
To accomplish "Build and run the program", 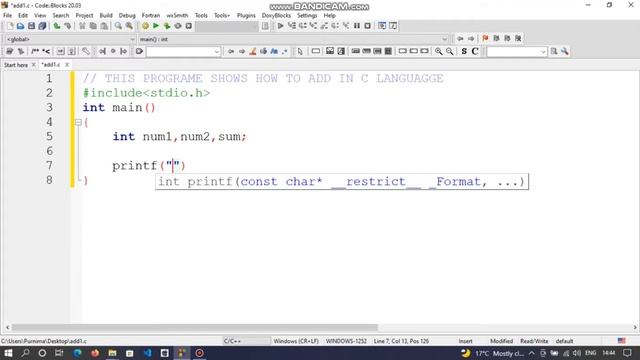I will click(x=167, y=26).
